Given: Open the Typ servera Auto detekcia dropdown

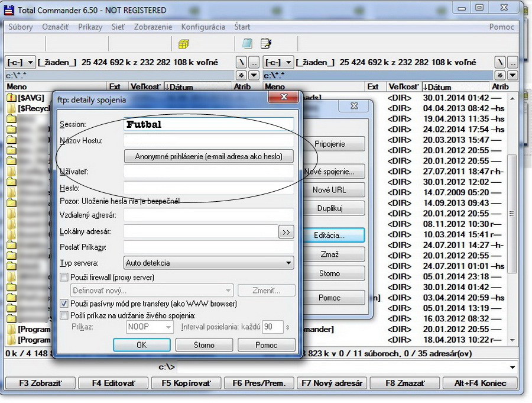Looking at the screenshot, I should [209, 263].
